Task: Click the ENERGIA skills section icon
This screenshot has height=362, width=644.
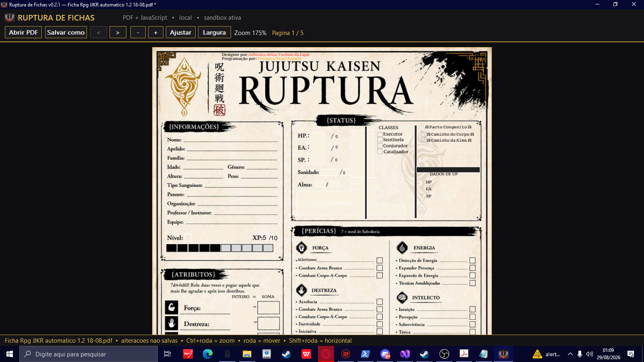Action: click(402, 248)
